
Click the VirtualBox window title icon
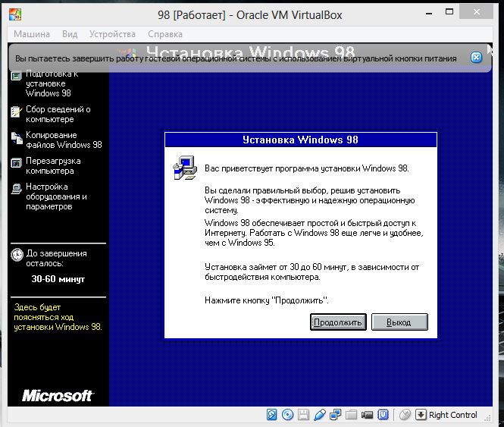point(15,14)
